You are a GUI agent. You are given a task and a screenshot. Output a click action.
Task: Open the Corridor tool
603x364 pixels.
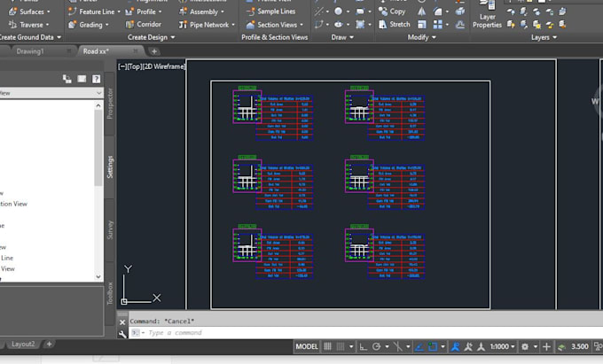point(144,25)
